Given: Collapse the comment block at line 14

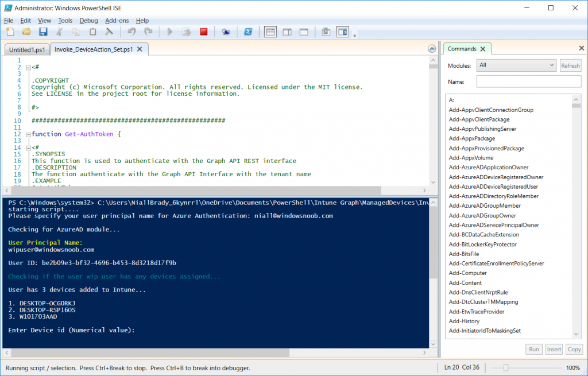Looking at the screenshot, I should click(29, 148).
